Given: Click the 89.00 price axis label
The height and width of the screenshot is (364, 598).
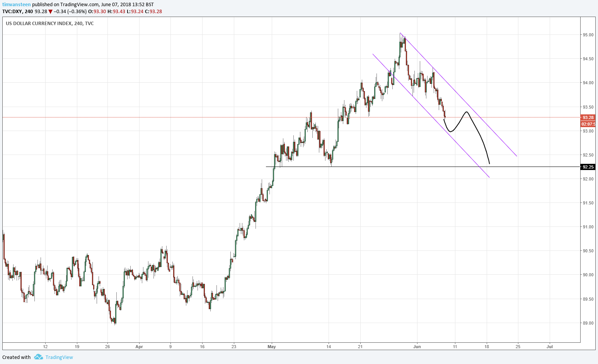Looking at the screenshot, I should (x=588, y=323).
